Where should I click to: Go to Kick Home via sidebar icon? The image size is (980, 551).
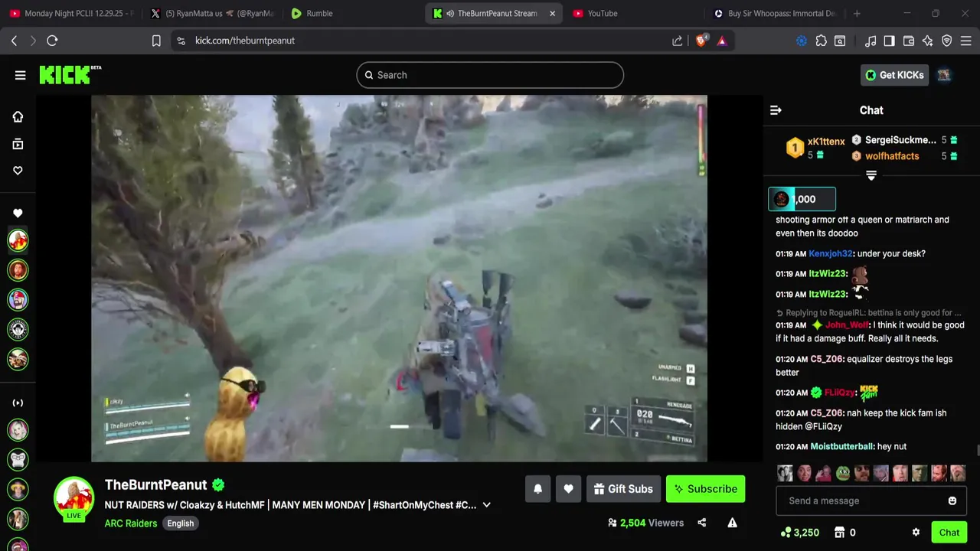point(18,116)
